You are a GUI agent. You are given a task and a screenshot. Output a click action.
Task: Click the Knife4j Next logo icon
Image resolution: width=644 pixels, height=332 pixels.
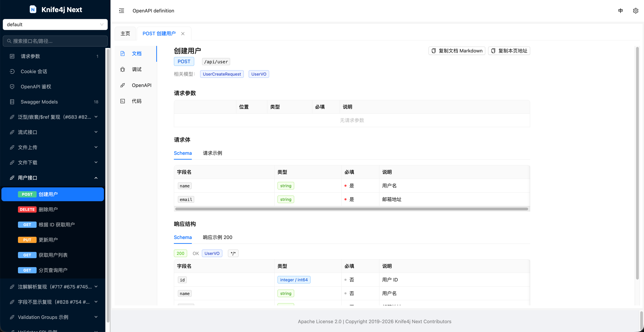tap(33, 9)
